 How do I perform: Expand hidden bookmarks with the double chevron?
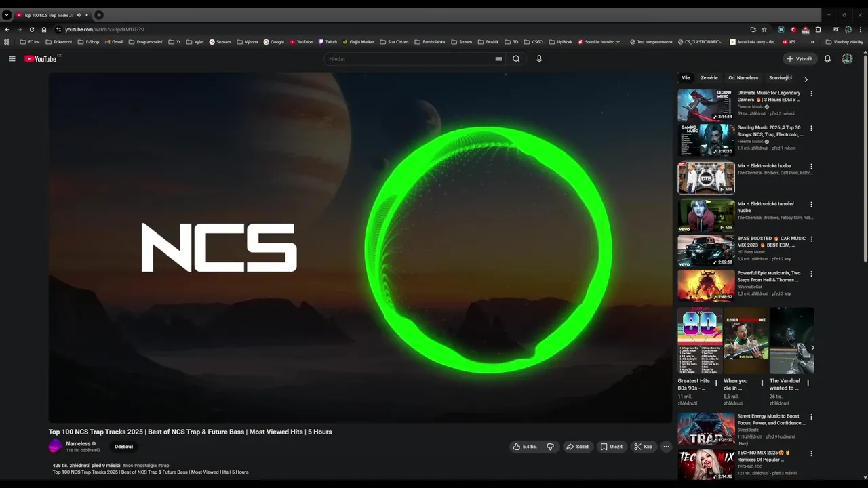pyautogui.click(x=812, y=42)
